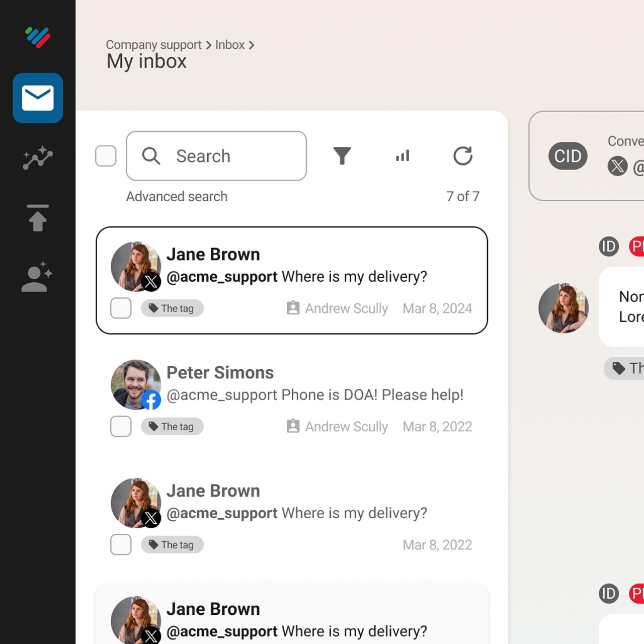Check the box on Jane Brown's Mar 8, 2024 card
The height and width of the screenshot is (644, 644).
pos(121,308)
